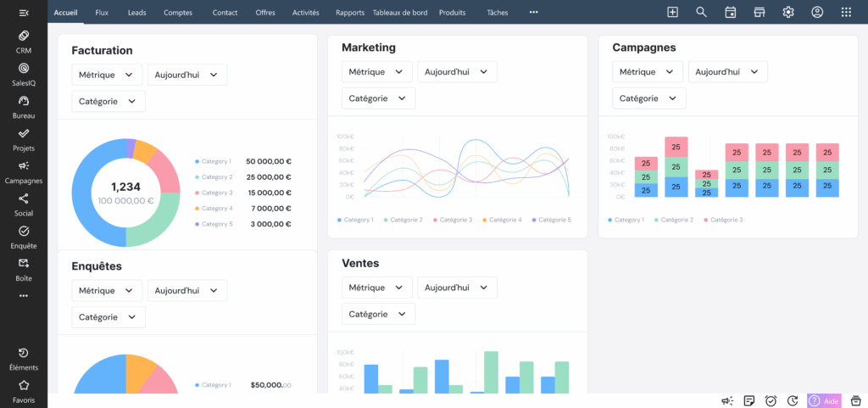Collapse the sidebar with the menu icon
868x408 pixels.
point(23,13)
